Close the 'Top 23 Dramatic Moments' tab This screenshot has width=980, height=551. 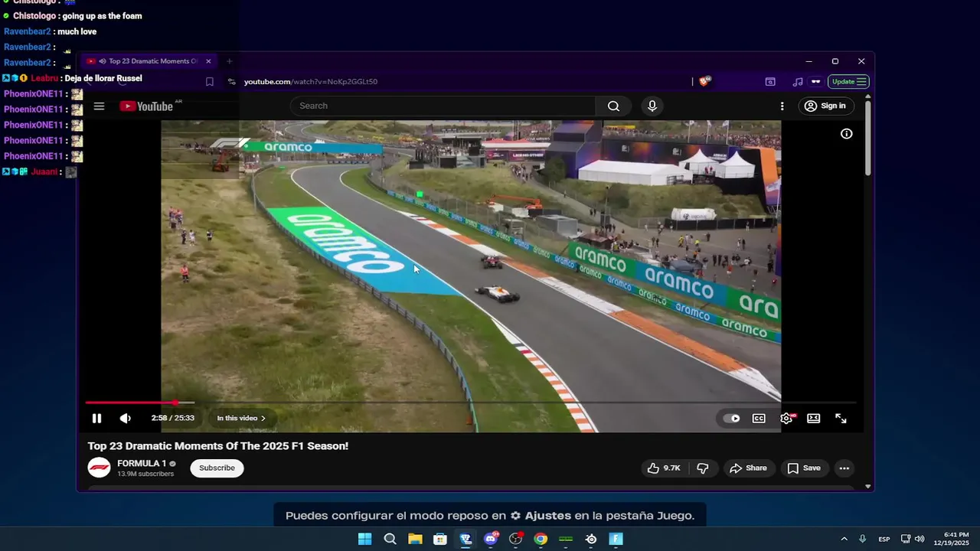[x=208, y=61]
